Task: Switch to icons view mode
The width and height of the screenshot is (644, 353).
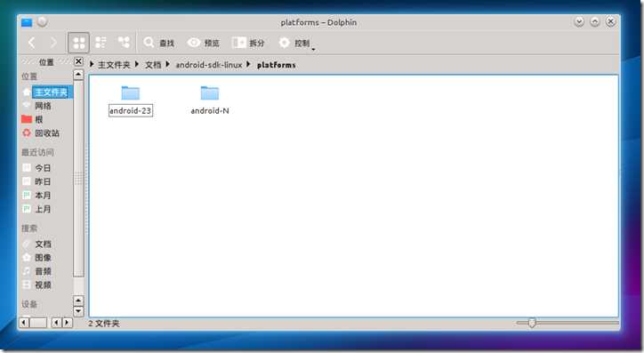Action: tap(78, 43)
